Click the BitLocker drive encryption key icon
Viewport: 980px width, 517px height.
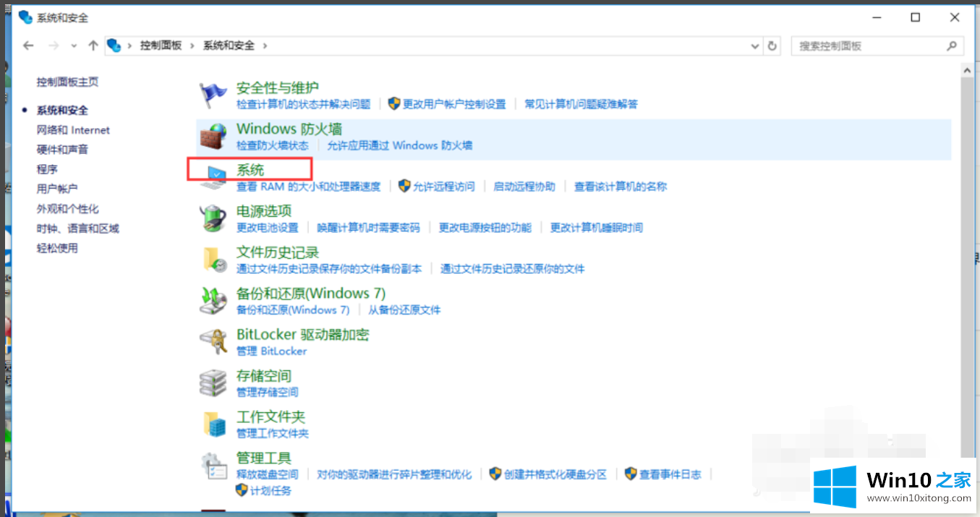[x=213, y=341]
